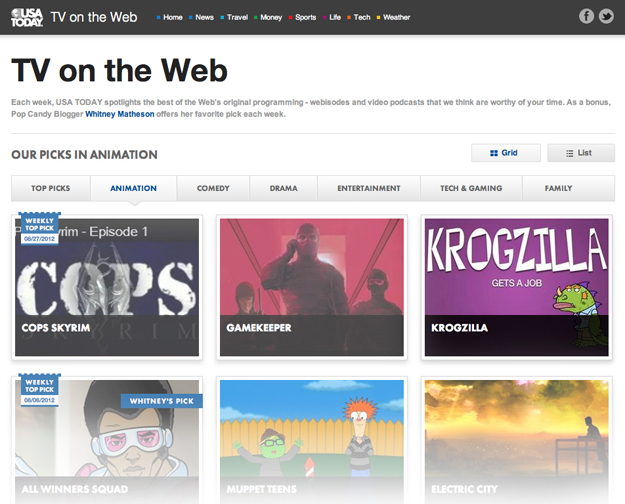Open the Gamekeeper video thumbnail
This screenshot has width=625, height=504.
pos(311,287)
